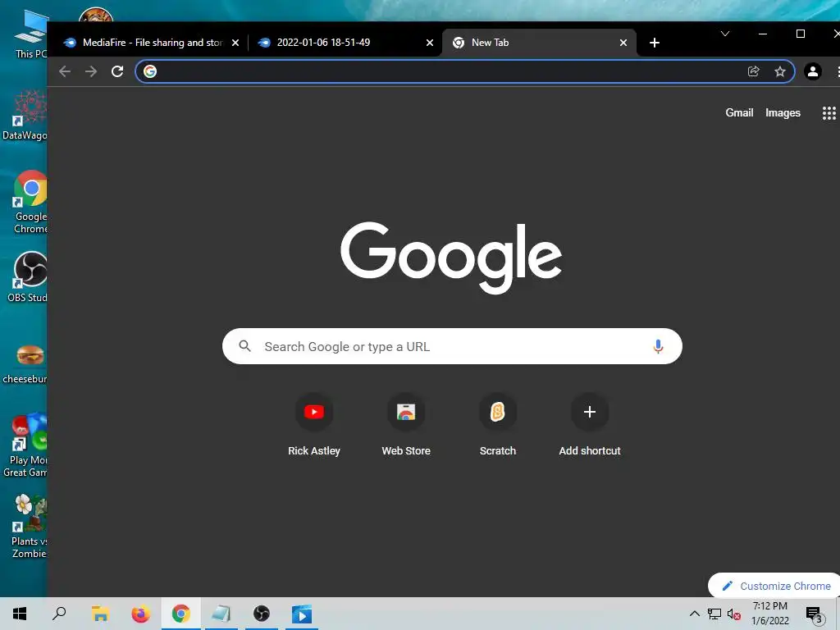Switch to OBS Studio in the taskbar
Viewport: 840px width, 630px height.
(262, 614)
